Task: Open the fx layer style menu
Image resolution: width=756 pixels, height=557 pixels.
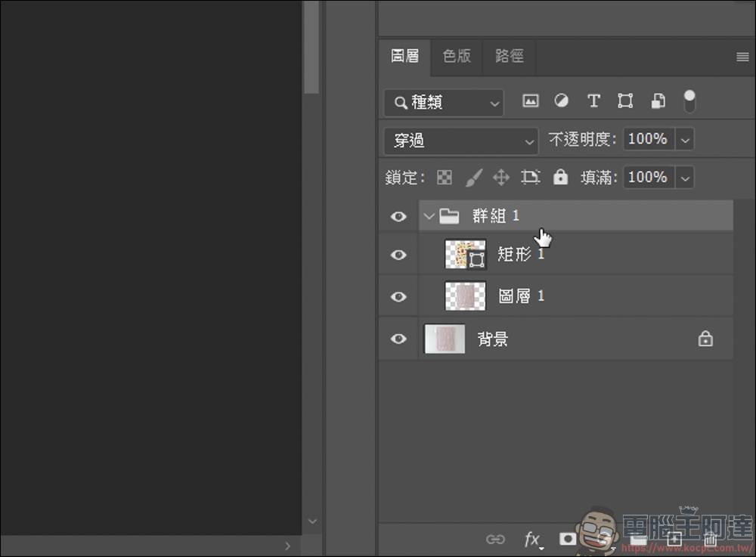Action: point(532,538)
